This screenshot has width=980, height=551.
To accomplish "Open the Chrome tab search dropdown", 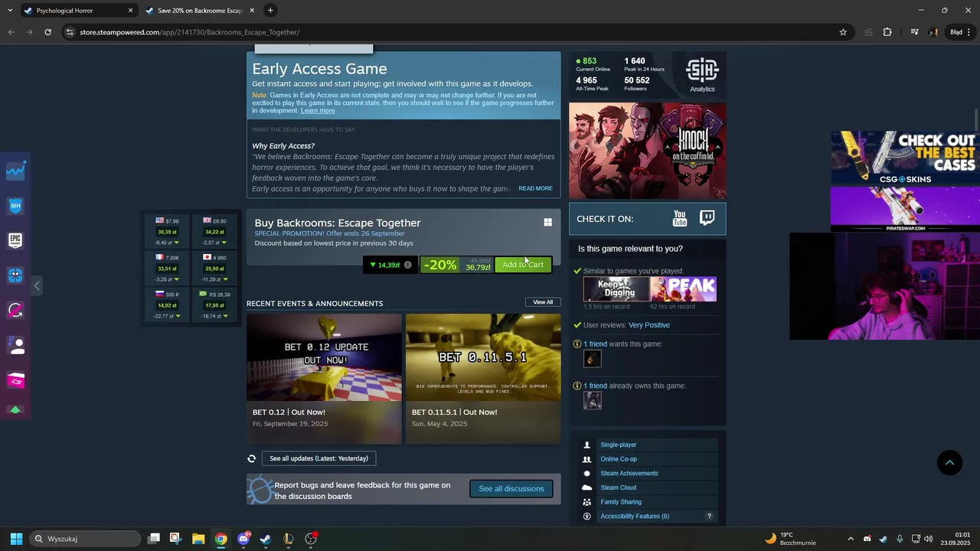I will pos(9,11).
